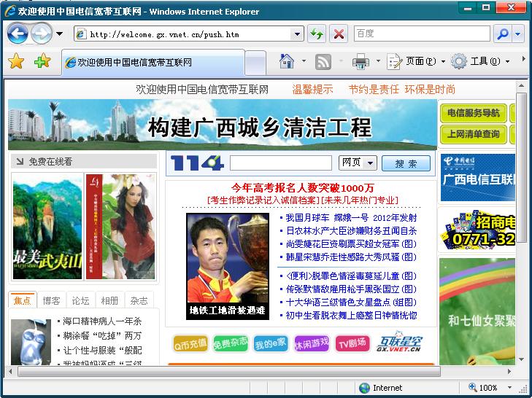The height and width of the screenshot is (398, 532).
Task: Open the 工具(O) menu
Action: tap(480, 61)
